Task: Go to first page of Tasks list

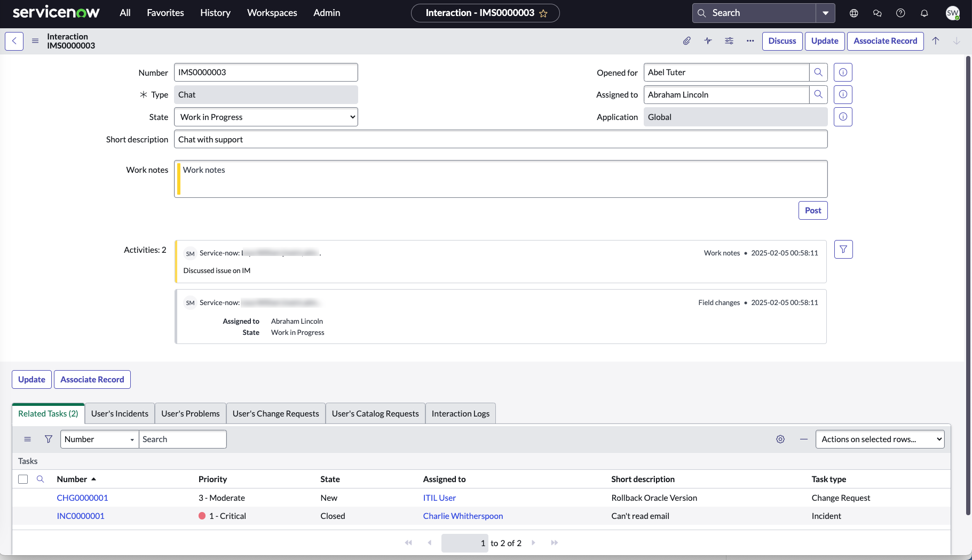Action: pos(408,543)
